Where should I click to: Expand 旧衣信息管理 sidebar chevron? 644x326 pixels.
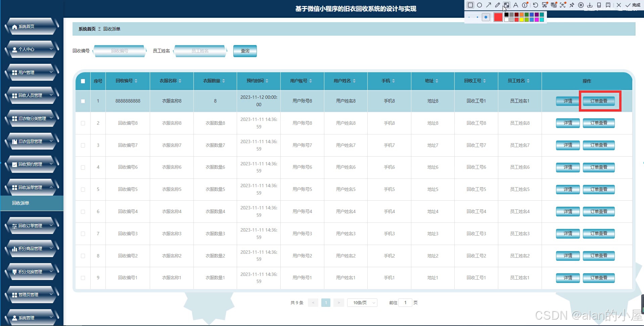(51, 141)
